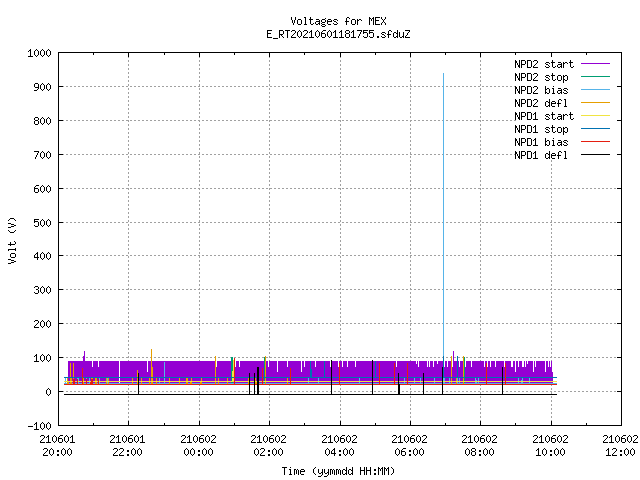The image size is (640, 480).
Task: Click the dark blue NPD1 stop legend line
Action: 596,129
